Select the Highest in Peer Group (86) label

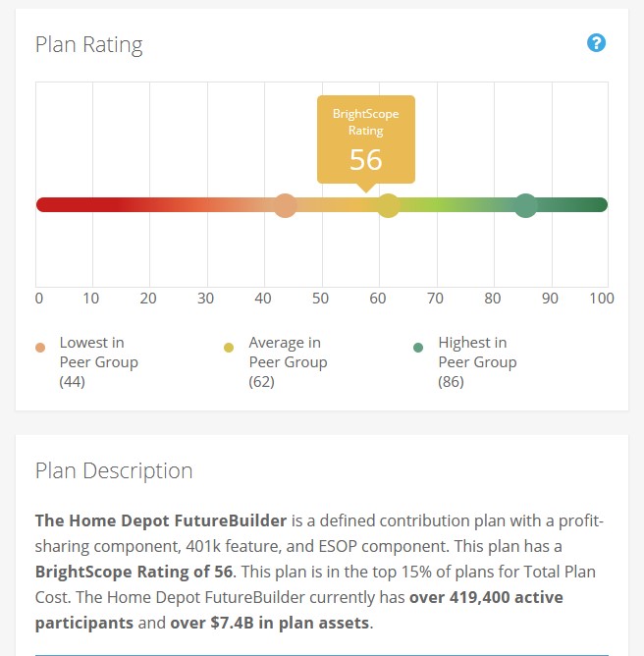(x=476, y=361)
